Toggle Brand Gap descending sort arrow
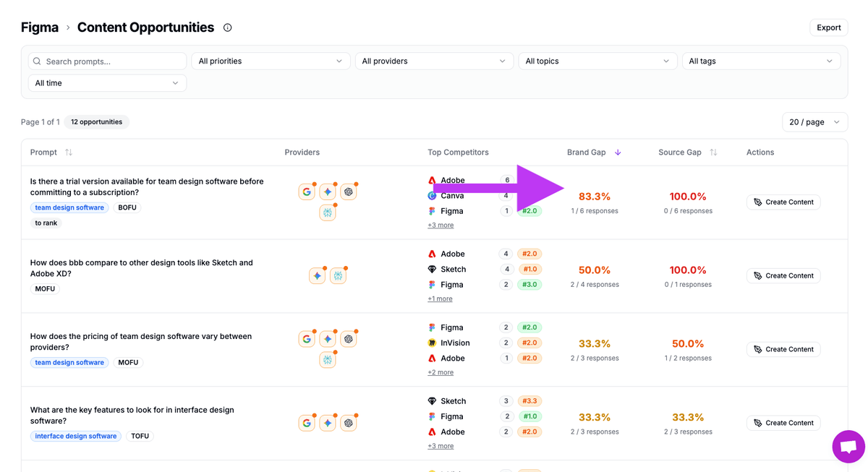The width and height of the screenshot is (868, 472). [618, 153]
